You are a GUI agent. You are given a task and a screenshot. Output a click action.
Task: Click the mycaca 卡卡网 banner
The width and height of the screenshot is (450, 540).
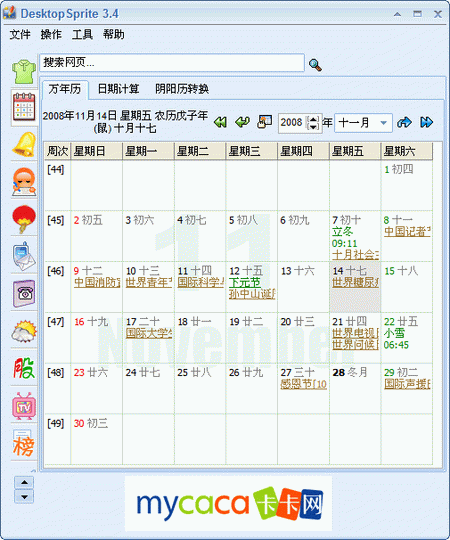[228, 503]
